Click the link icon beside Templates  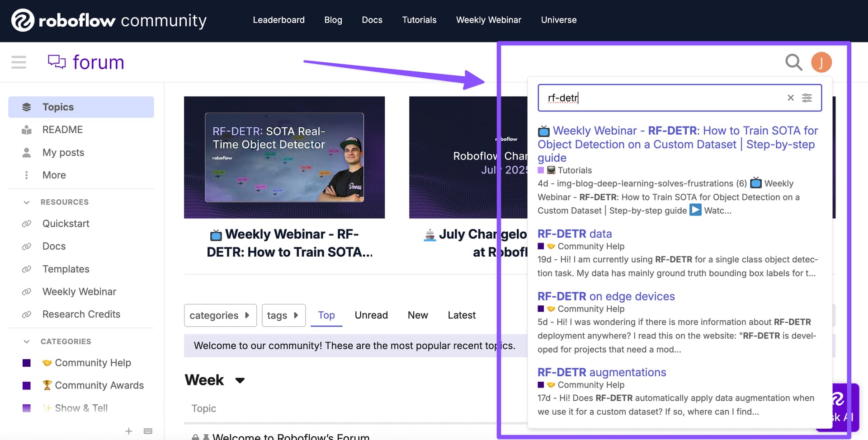[x=27, y=269]
